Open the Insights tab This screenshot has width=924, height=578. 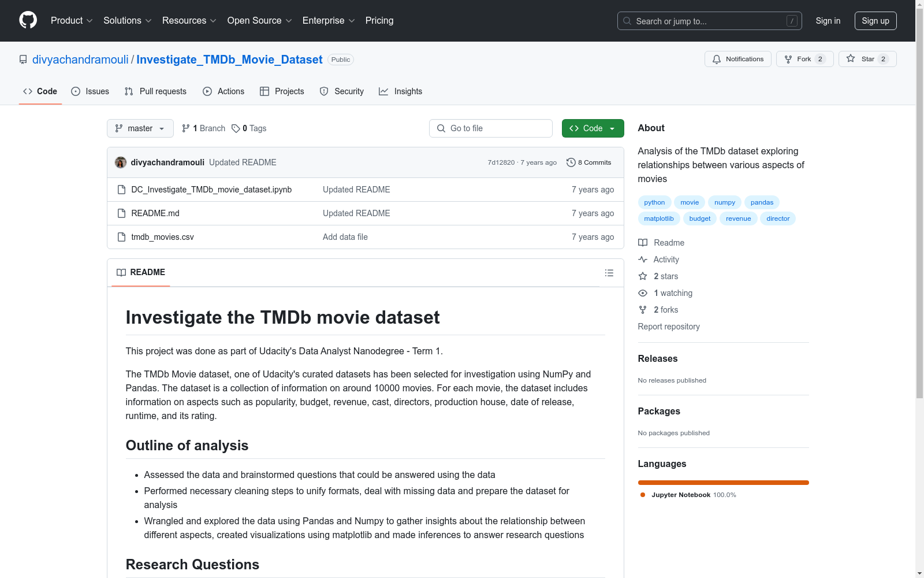pos(401,91)
